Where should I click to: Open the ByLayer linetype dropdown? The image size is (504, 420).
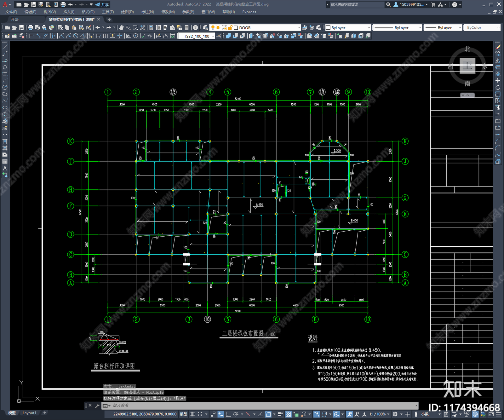coord(419,28)
